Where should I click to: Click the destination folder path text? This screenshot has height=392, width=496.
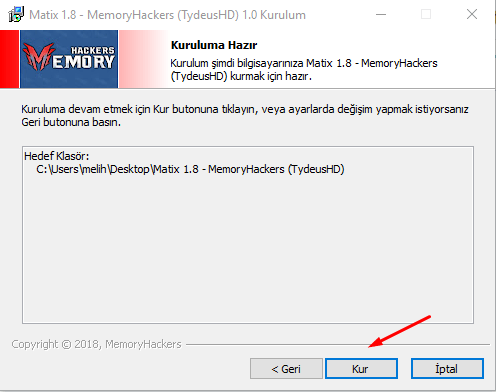[x=190, y=169]
